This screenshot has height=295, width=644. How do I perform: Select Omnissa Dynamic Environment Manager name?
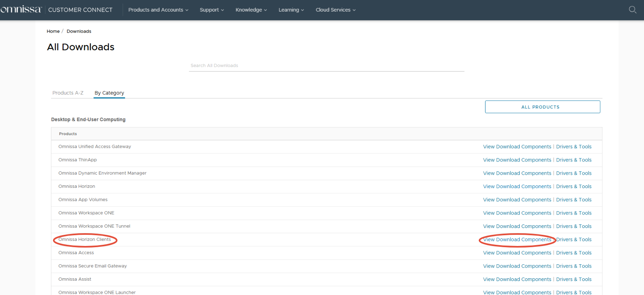tap(102, 173)
